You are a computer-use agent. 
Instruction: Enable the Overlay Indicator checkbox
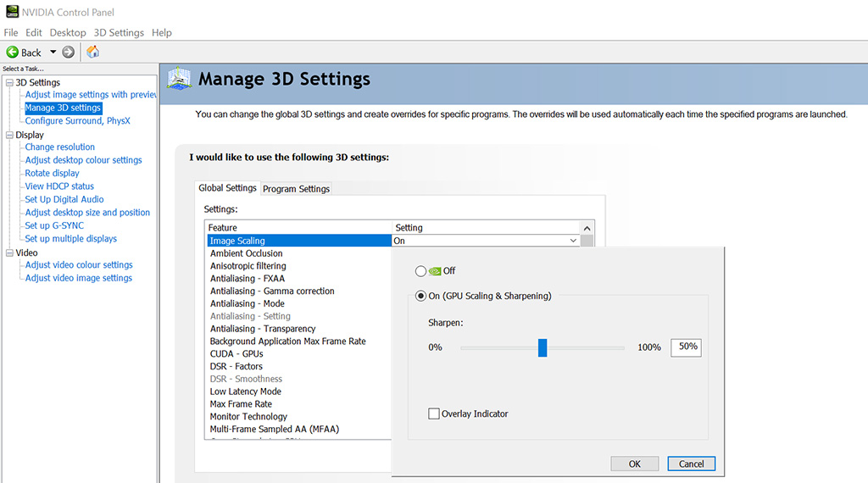[x=434, y=414]
